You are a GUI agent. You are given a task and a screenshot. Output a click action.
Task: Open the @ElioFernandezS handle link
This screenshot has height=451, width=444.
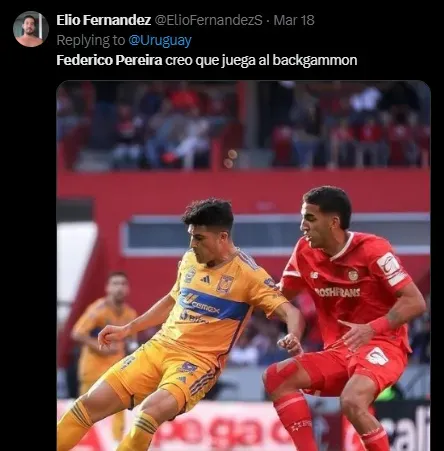[x=209, y=20]
